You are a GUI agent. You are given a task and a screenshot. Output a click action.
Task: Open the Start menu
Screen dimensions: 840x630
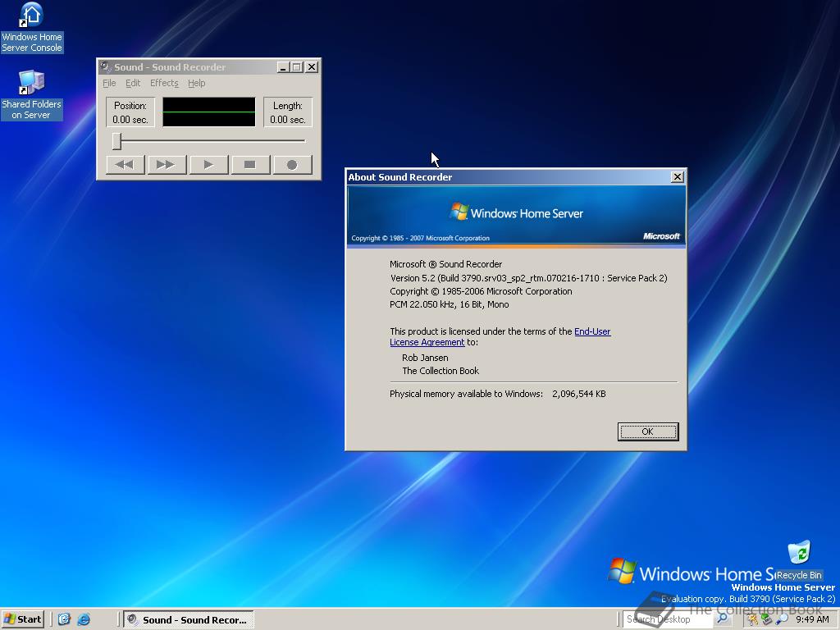(22, 619)
